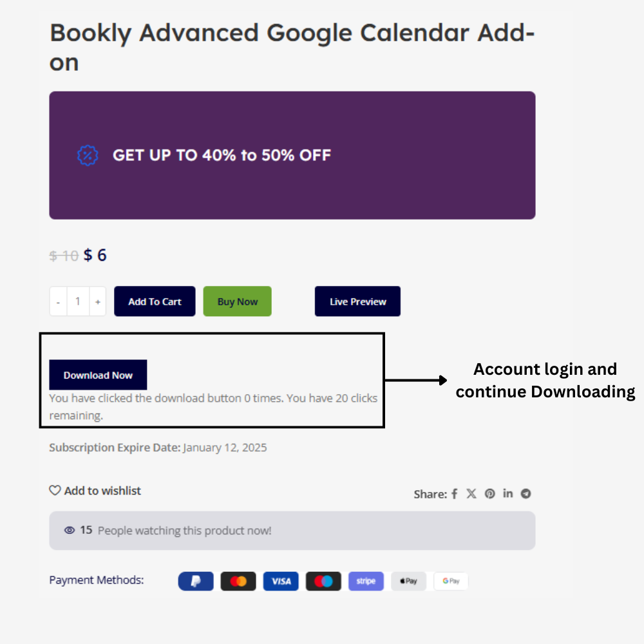Screen dimensions: 644x644
Task: Click the Download Now button
Action: 98,375
